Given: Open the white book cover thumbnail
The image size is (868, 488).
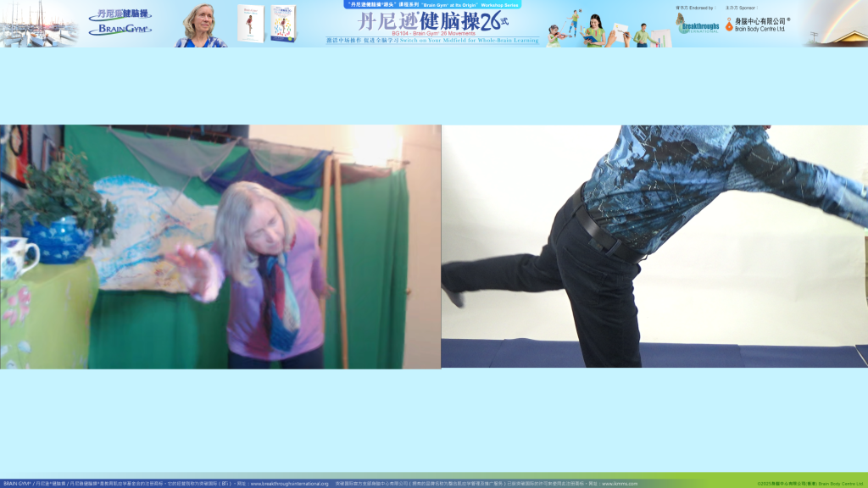Looking at the screenshot, I should (x=251, y=24).
